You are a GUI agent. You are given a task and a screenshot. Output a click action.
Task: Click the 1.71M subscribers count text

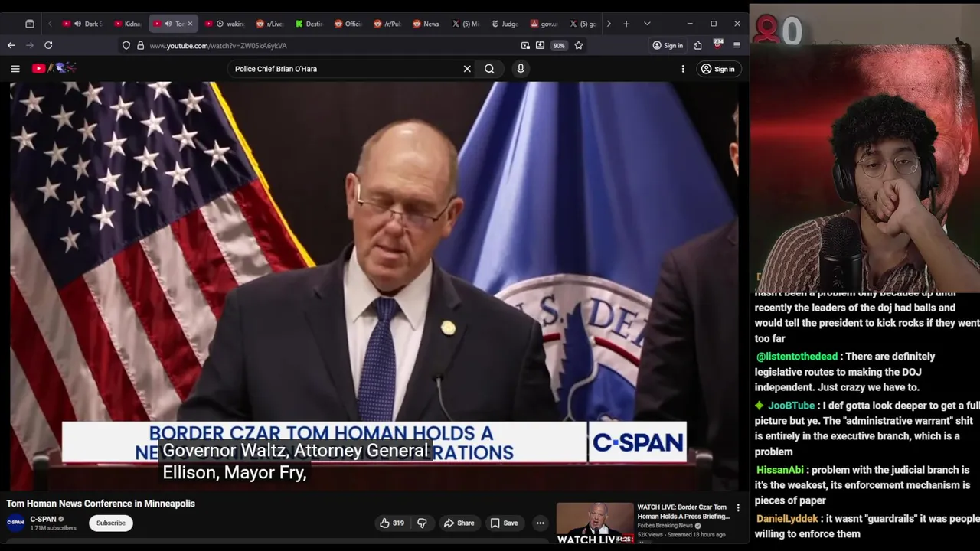coord(53,528)
